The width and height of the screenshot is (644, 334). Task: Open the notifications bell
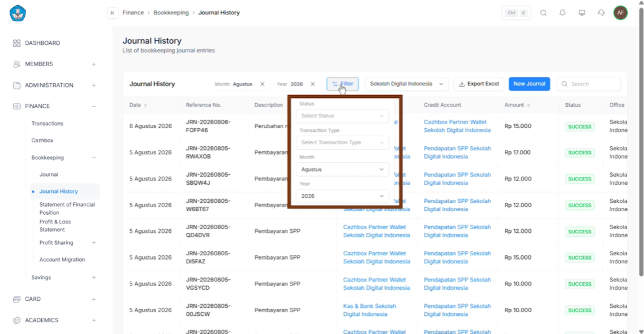click(562, 13)
